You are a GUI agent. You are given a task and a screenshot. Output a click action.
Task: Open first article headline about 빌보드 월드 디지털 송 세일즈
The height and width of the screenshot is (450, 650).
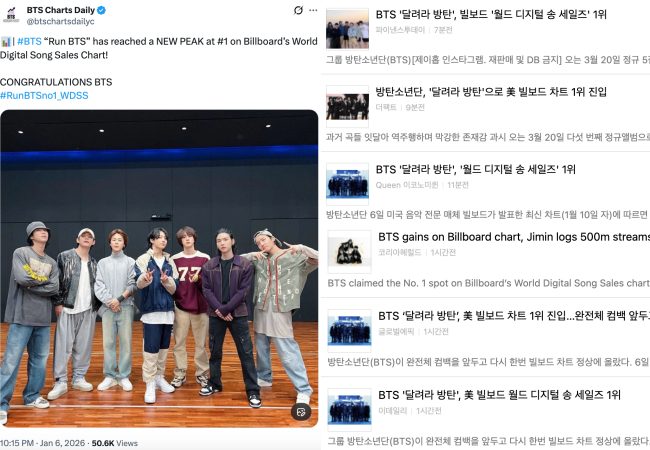(x=491, y=15)
